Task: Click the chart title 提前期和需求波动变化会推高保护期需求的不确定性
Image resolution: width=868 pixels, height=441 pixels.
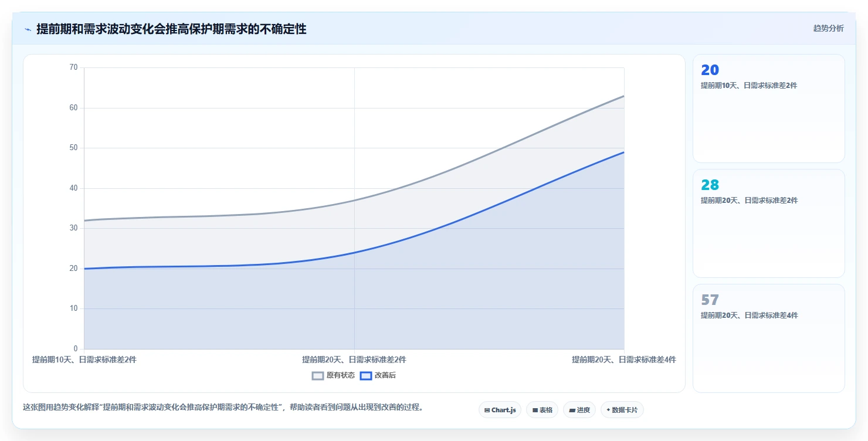Action: 171,29
